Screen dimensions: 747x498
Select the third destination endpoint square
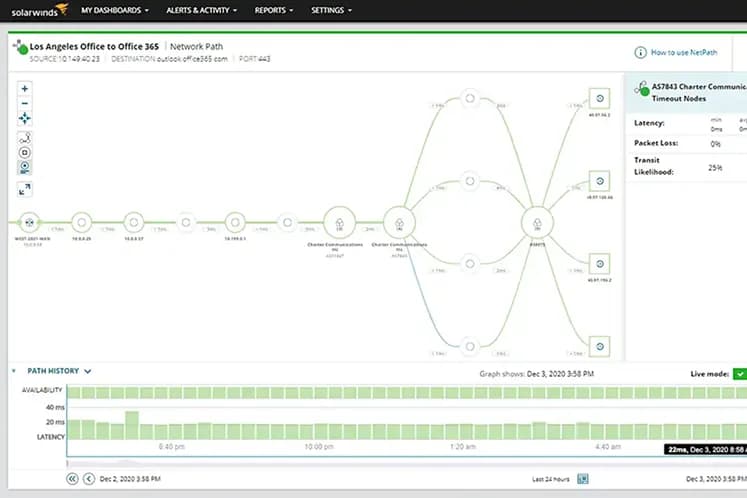point(599,264)
